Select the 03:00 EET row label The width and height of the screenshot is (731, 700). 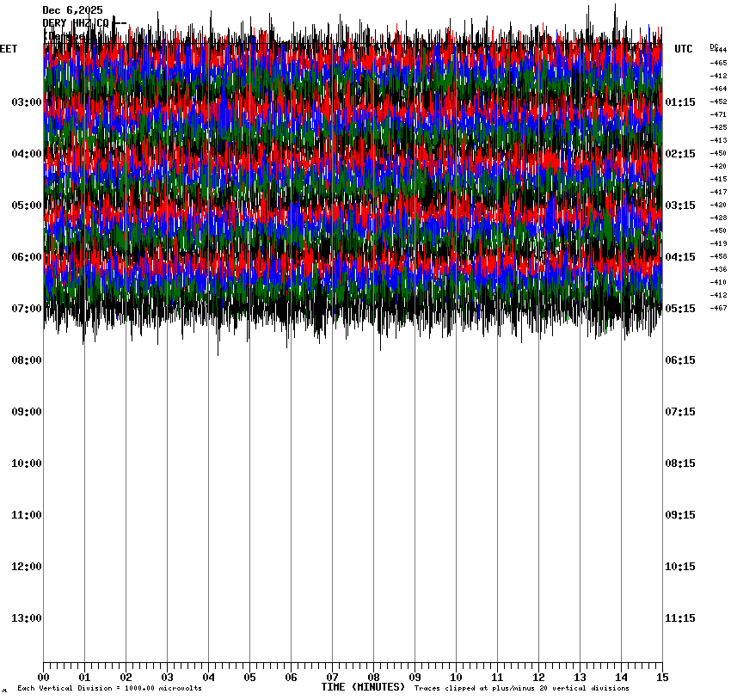pos(27,102)
